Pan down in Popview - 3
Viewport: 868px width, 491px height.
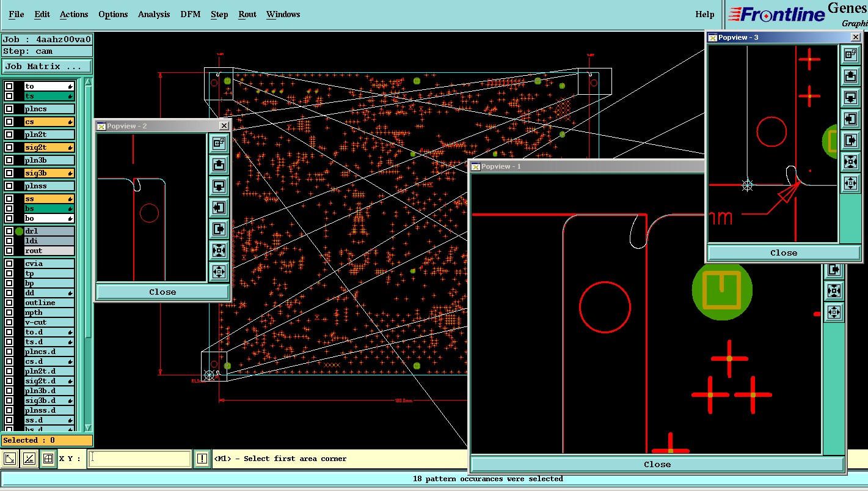(x=850, y=98)
